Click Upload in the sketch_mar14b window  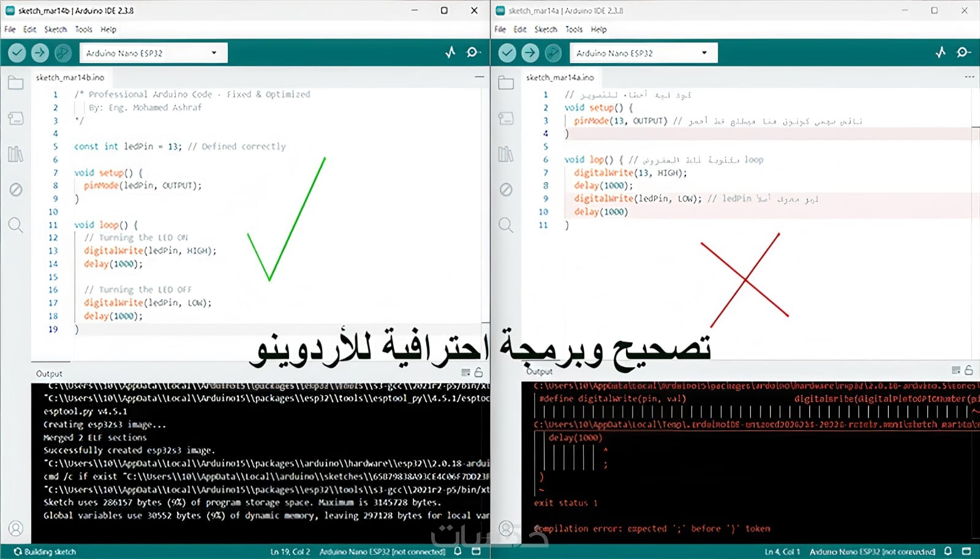point(40,53)
